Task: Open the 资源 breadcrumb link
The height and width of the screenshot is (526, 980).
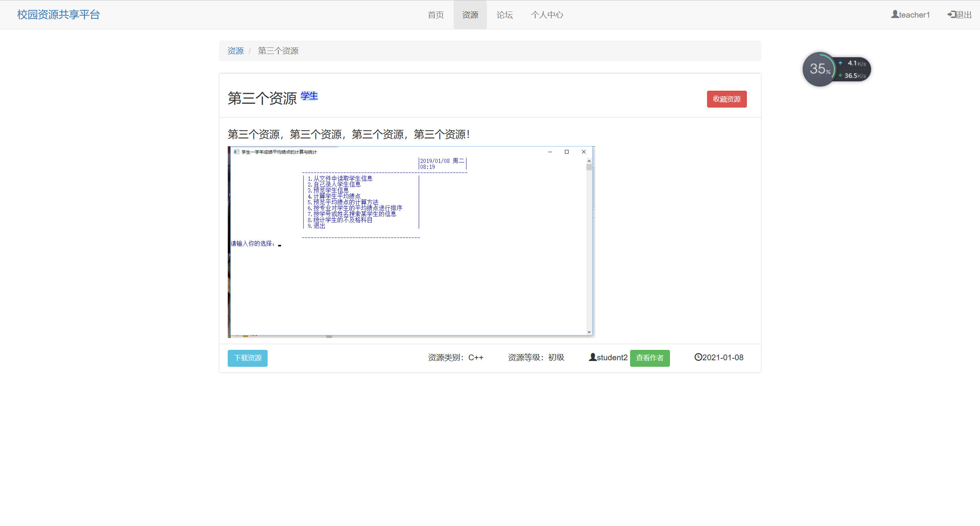Action: (235, 51)
